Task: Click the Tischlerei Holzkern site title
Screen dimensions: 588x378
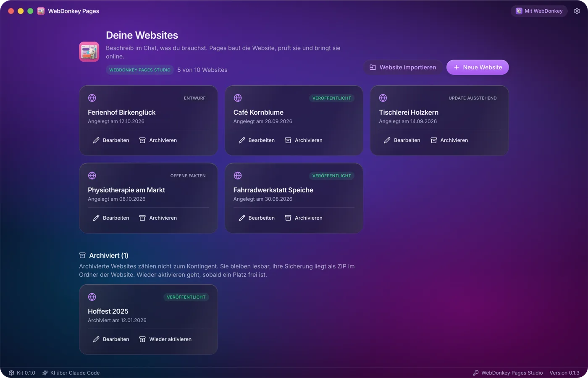Action: 409,113
